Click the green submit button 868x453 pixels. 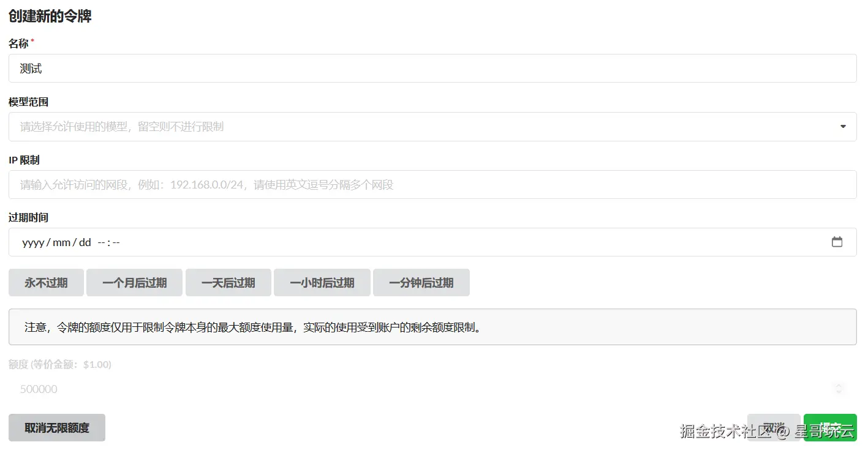(830, 428)
